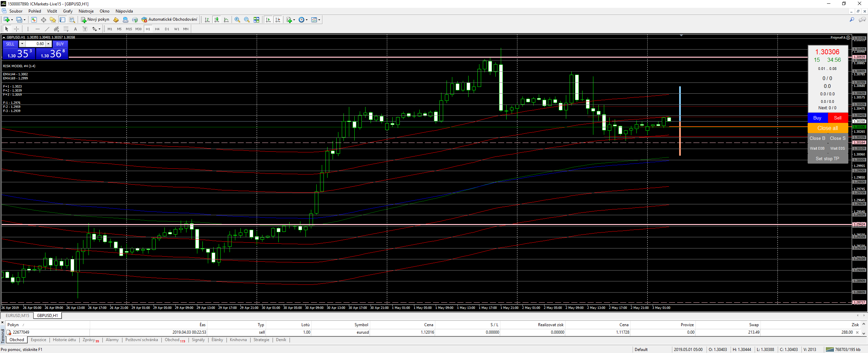Click the Zoom In magnifier icon
The image size is (868, 353).
tap(237, 20)
